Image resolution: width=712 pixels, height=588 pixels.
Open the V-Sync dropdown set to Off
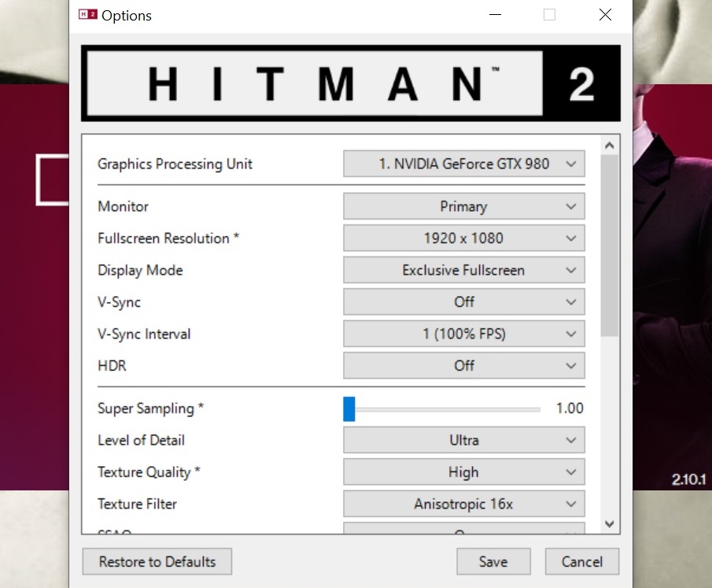click(463, 301)
